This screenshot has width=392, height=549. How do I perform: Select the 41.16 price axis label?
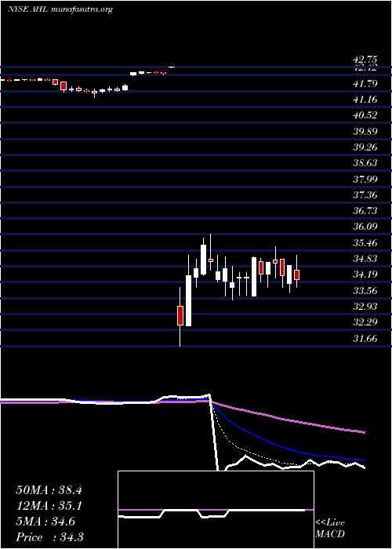[x=365, y=100]
